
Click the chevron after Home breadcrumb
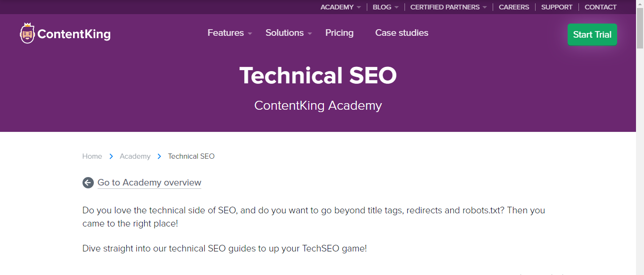(x=111, y=156)
